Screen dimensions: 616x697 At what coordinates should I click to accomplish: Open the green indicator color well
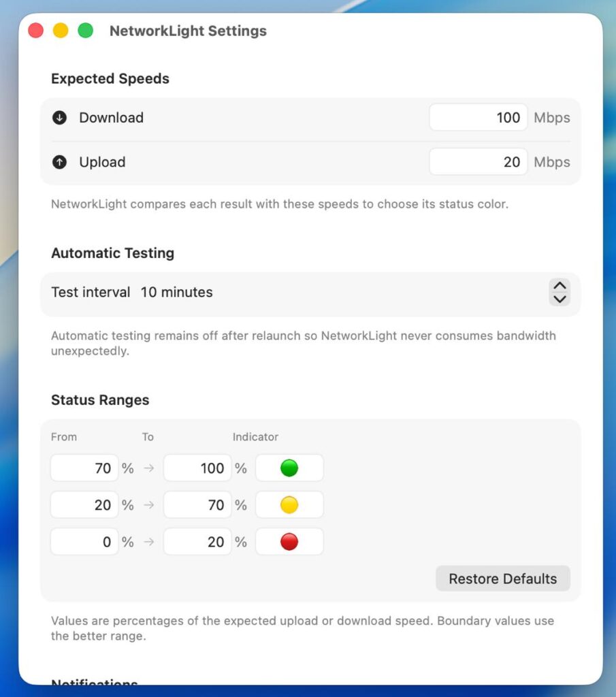click(289, 468)
